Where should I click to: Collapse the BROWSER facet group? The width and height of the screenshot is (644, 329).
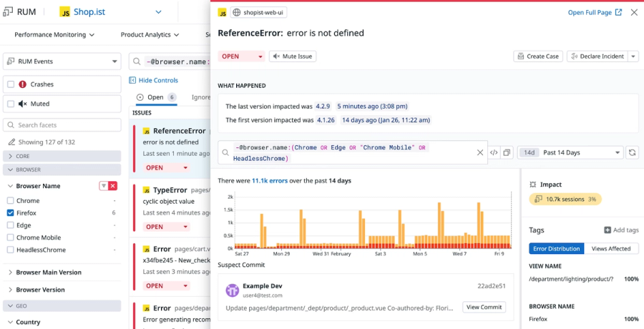[x=62, y=170]
